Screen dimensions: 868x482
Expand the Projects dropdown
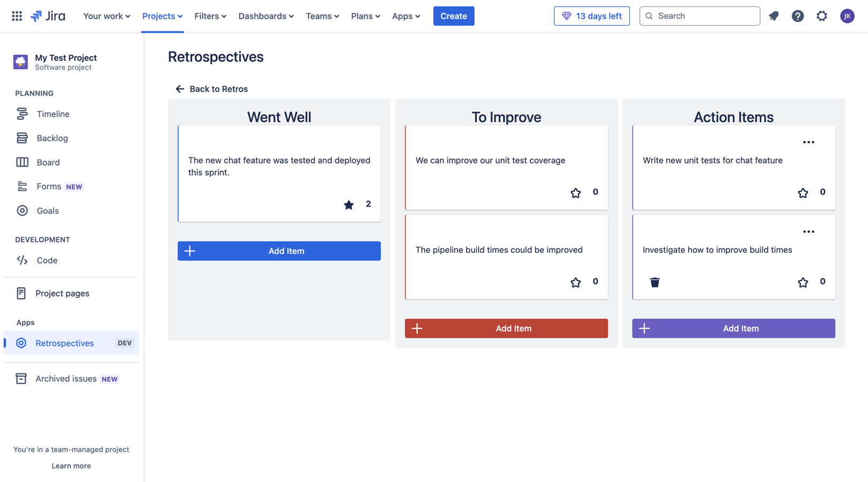tap(162, 16)
